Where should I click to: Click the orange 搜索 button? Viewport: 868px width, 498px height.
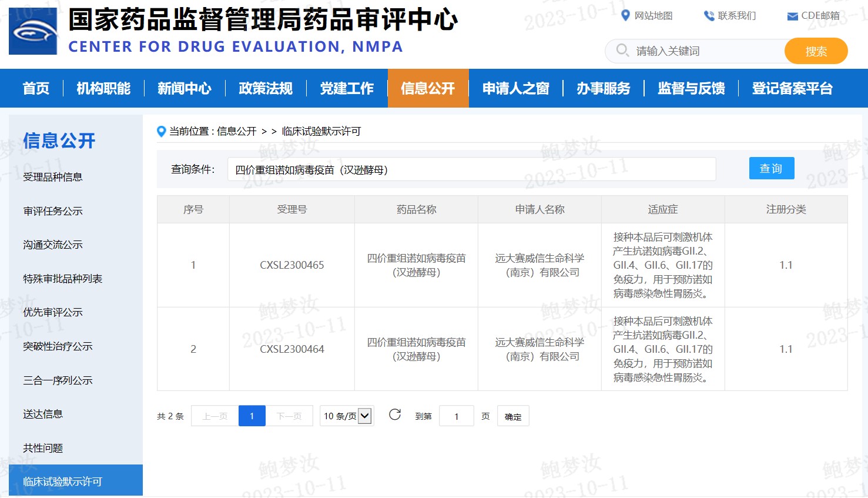click(816, 51)
